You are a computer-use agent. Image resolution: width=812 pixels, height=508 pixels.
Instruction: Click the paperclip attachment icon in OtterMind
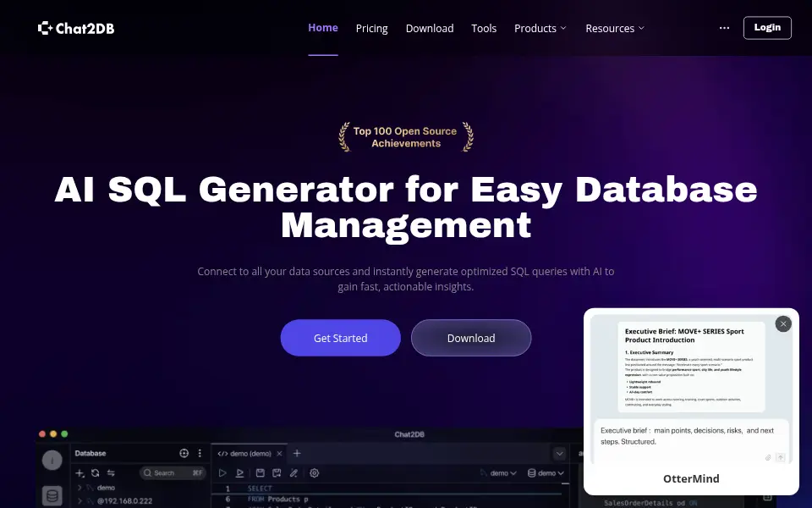[768, 457]
